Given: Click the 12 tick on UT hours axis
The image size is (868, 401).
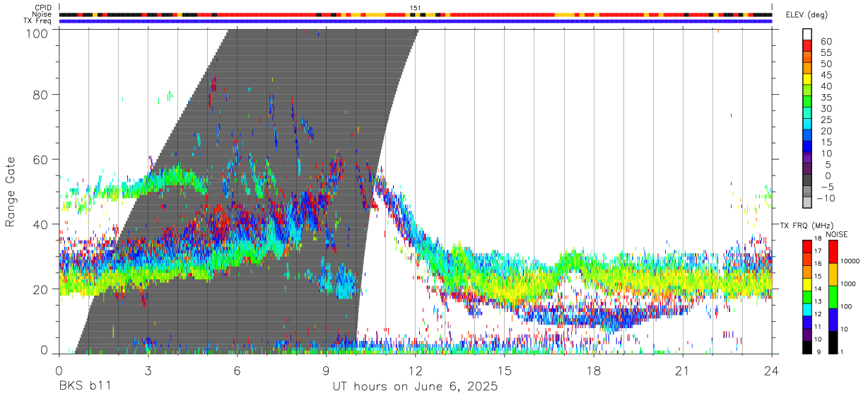Looking at the screenshot, I should (416, 370).
